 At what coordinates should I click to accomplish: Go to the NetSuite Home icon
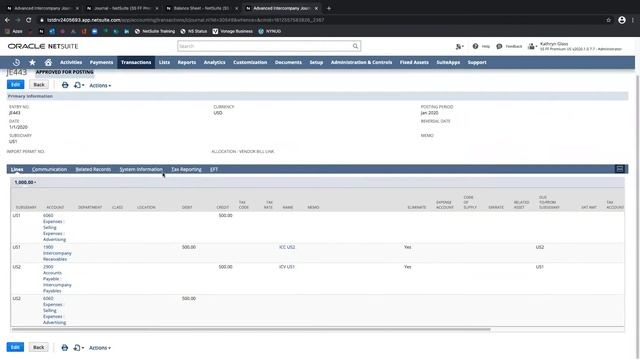coord(48,62)
